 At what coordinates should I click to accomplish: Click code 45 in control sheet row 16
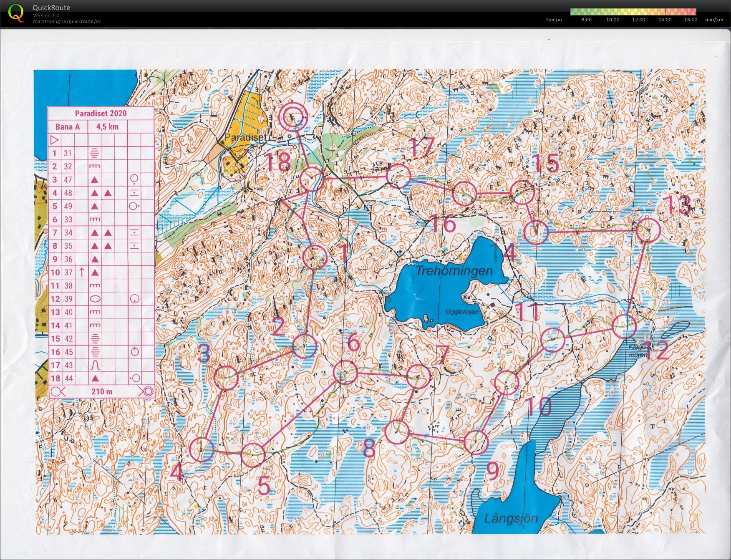pos(68,352)
